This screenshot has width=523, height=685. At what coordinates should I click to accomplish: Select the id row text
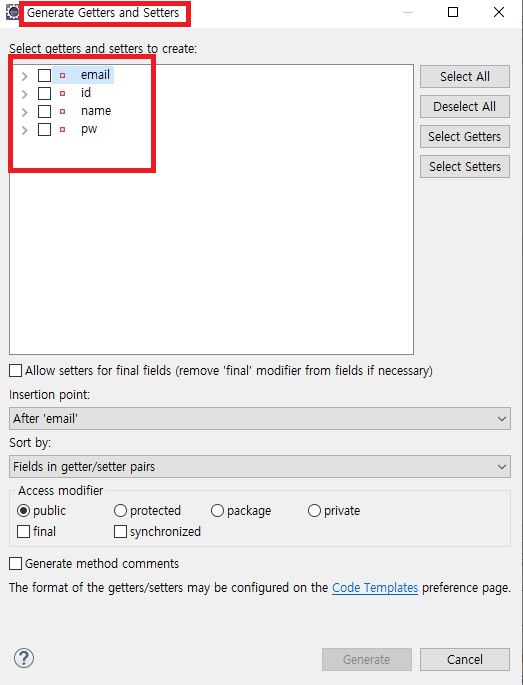86,93
